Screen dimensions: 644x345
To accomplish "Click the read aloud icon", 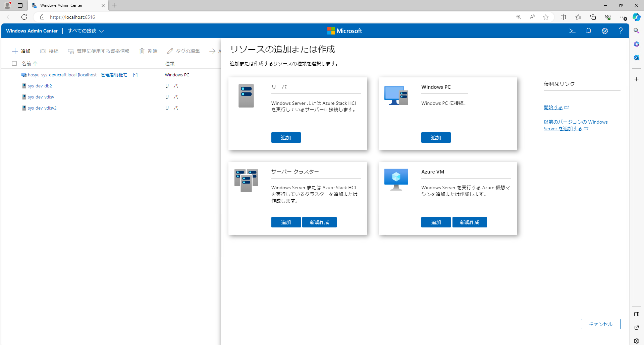I will 532,17.
